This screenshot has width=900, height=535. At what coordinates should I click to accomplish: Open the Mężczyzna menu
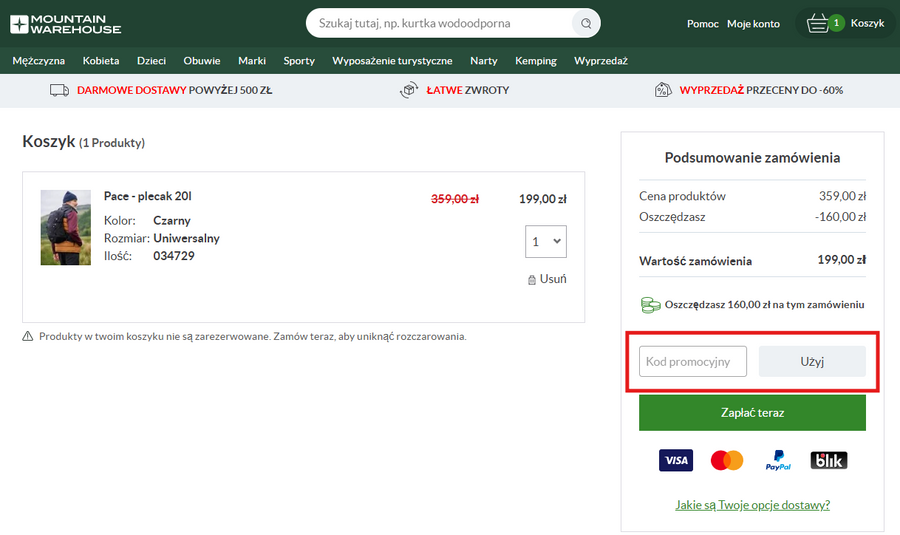pyautogui.click(x=39, y=61)
